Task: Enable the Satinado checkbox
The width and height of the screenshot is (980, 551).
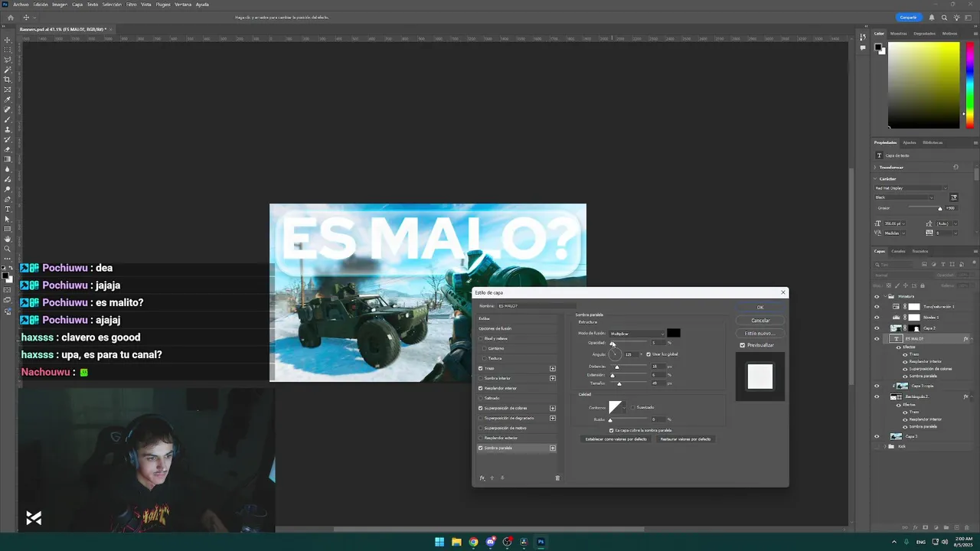Action: click(x=481, y=398)
